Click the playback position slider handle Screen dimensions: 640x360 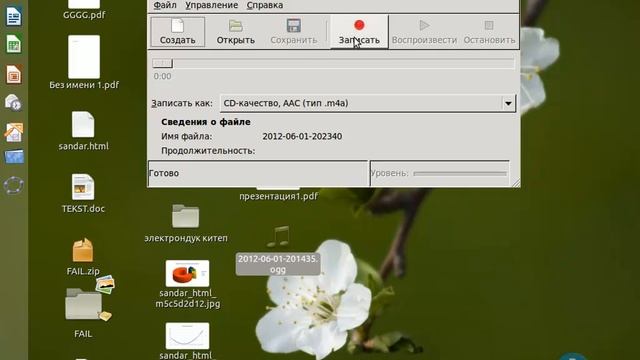click(162, 63)
